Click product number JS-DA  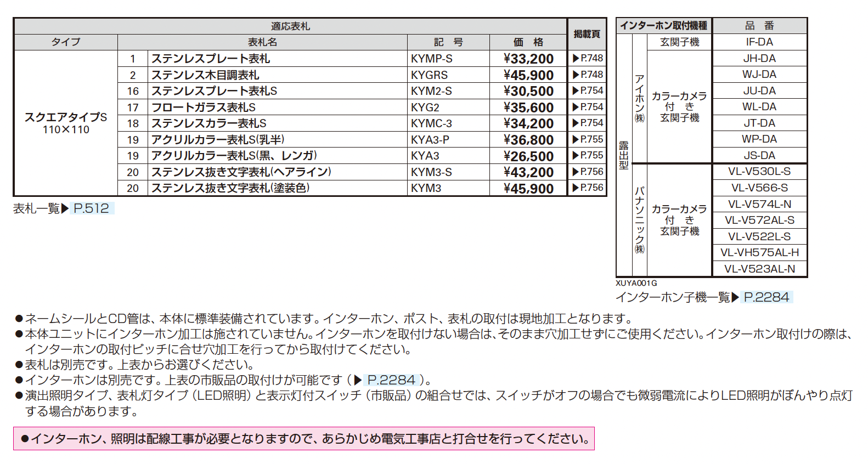pos(759,155)
